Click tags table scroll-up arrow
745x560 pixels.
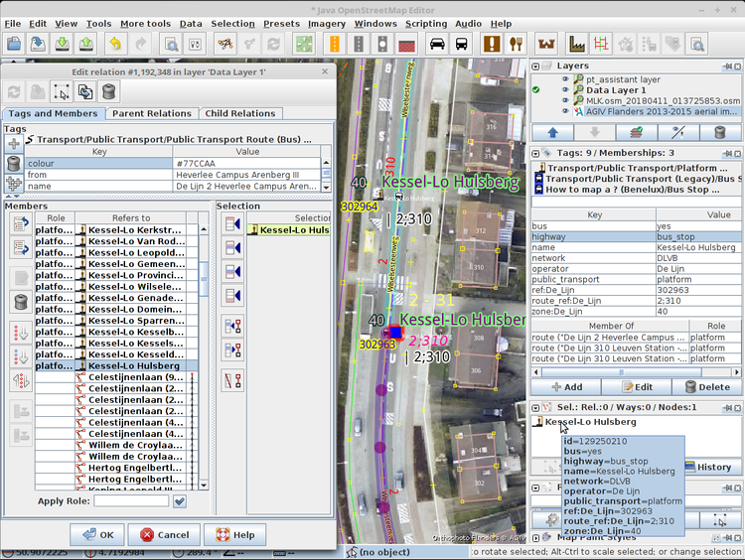pos(327,163)
